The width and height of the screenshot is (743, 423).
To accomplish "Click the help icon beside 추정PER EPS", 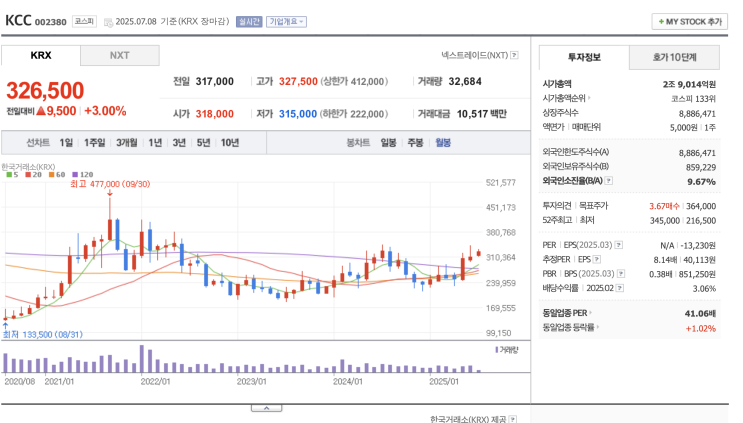I will (x=597, y=259).
